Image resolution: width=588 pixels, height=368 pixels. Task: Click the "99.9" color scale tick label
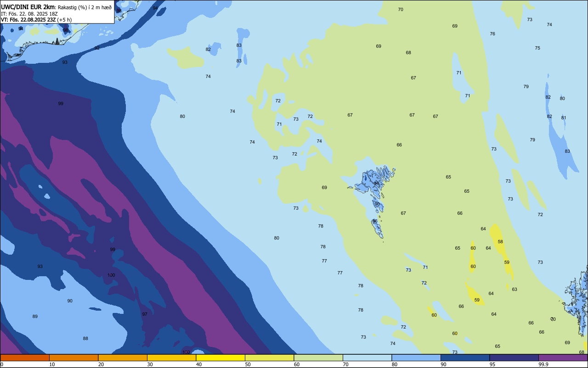click(x=543, y=364)
